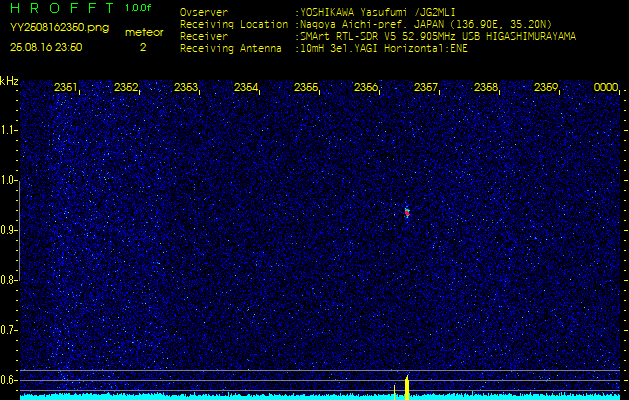Click the short thin yellow spike

pyautogui.click(x=395, y=392)
